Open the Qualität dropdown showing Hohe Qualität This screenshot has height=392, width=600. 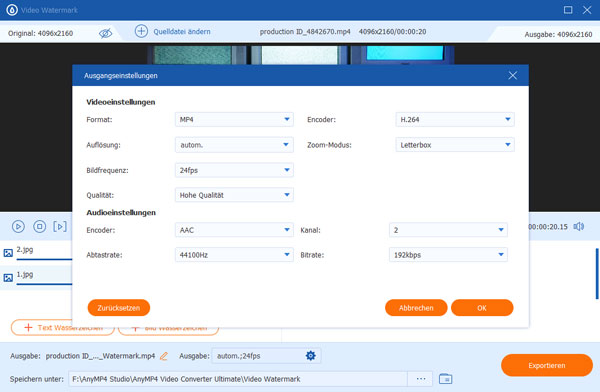(x=234, y=195)
